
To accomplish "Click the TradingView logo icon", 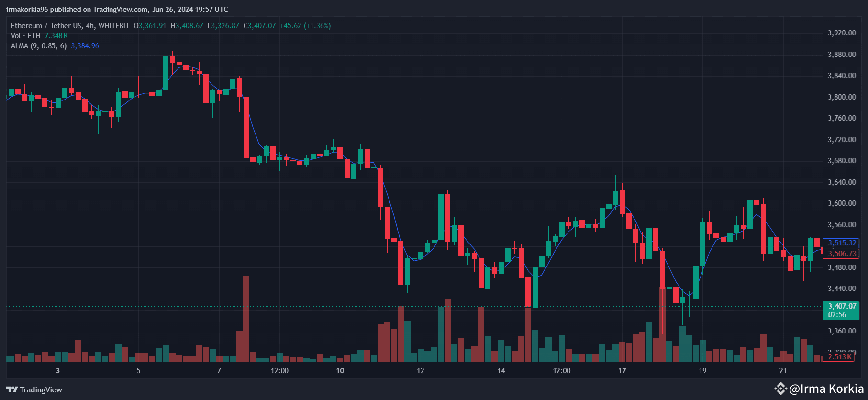I will [12, 389].
